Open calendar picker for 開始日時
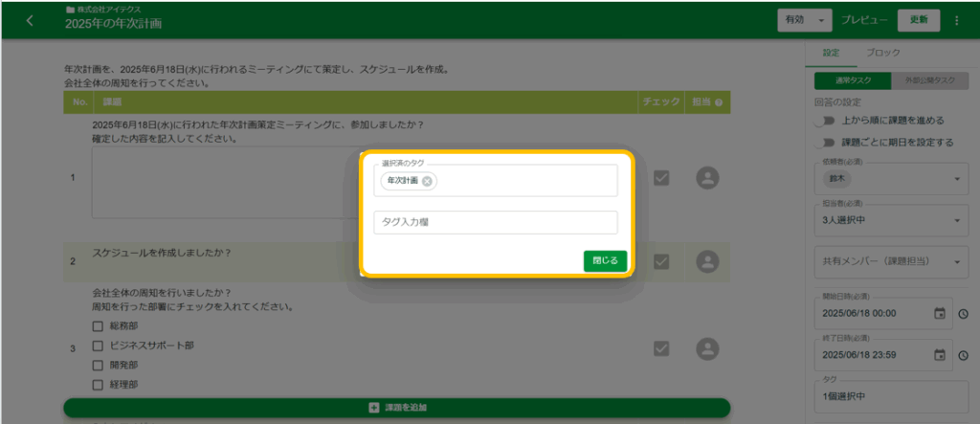The width and height of the screenshot is (980, 424). tap(939, 313)
